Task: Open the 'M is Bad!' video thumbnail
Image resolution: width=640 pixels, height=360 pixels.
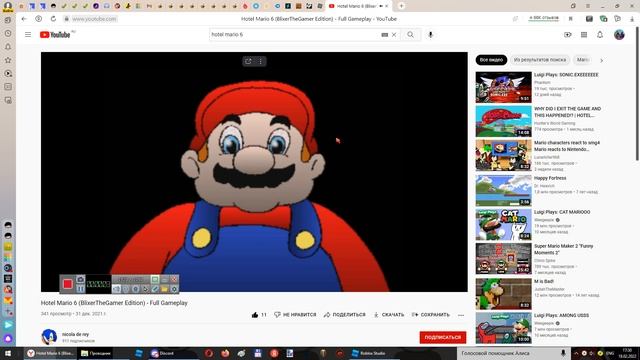Action: tap(503, 294)
